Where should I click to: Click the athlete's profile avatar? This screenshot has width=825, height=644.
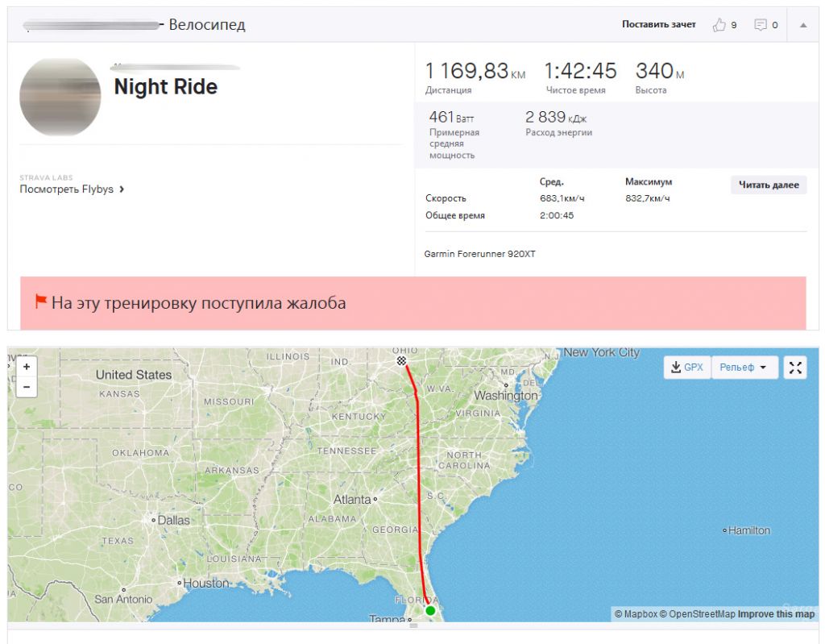pos(60,96)
